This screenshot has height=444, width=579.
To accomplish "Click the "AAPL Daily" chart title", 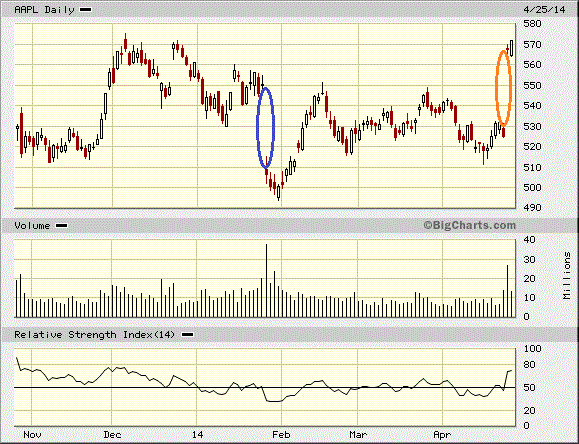I will coord(44,10).
